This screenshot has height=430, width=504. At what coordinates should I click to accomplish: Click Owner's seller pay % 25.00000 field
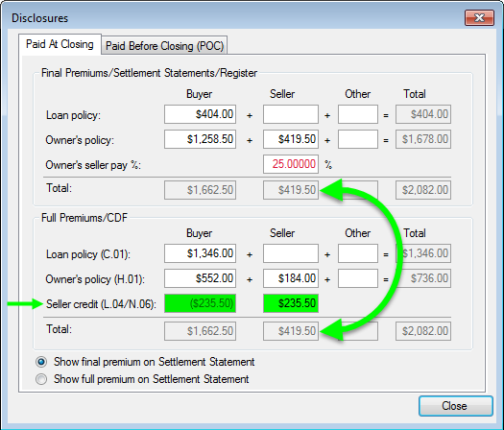(291, 164)
